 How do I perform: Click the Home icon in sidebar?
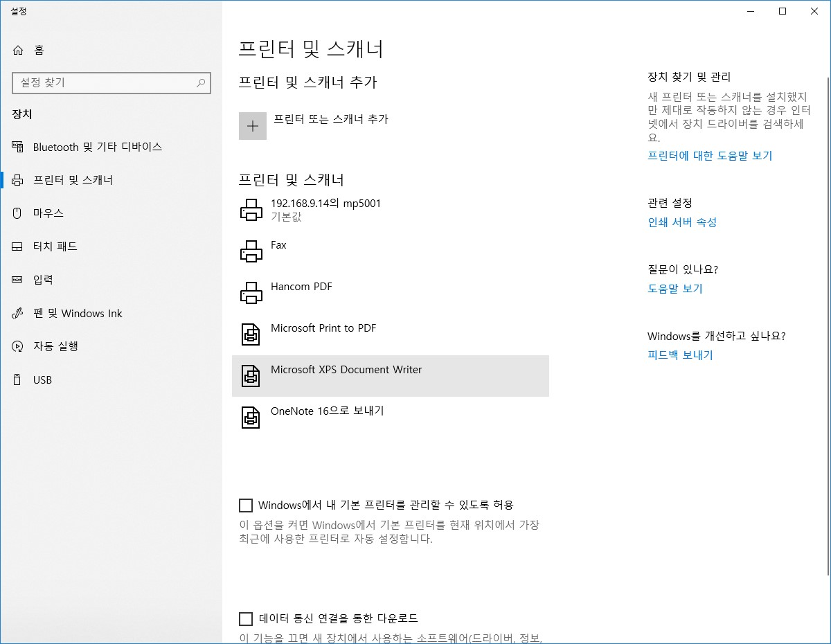[x=18, y=50]
